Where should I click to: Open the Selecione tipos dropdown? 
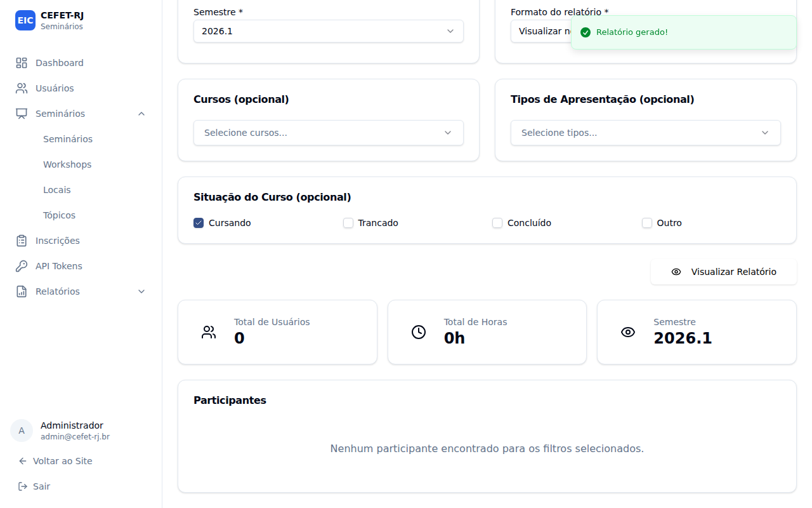(646, 133)
